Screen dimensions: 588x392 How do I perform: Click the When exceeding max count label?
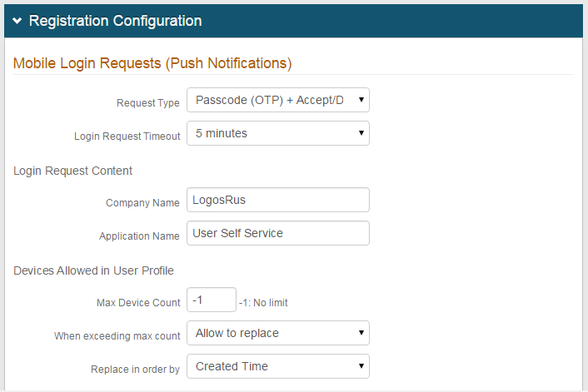click(x=117, y=336)
